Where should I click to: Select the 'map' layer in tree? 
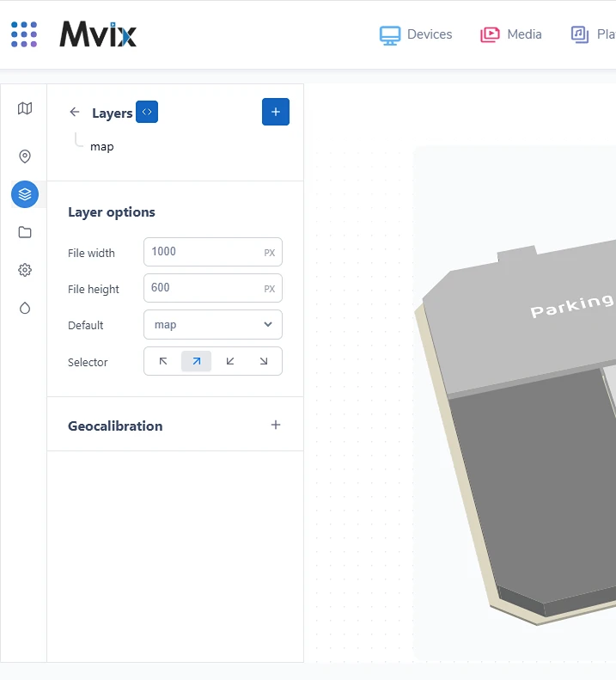[x=102, y=147]
